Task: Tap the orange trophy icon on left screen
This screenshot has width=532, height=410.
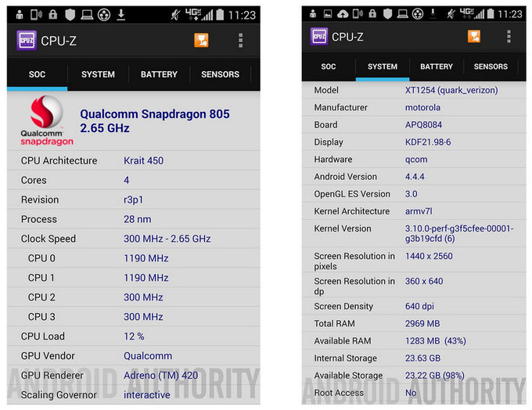Action: (x=201, y=41)
